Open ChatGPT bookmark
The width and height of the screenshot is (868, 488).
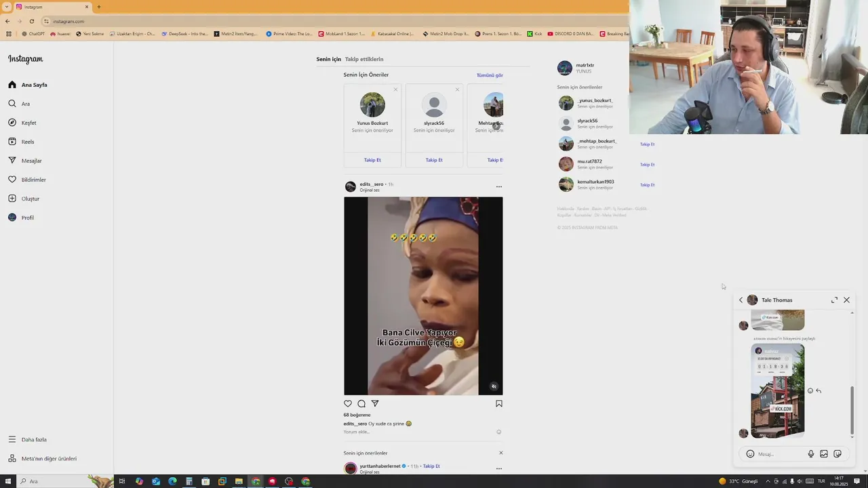pos(33,33)
